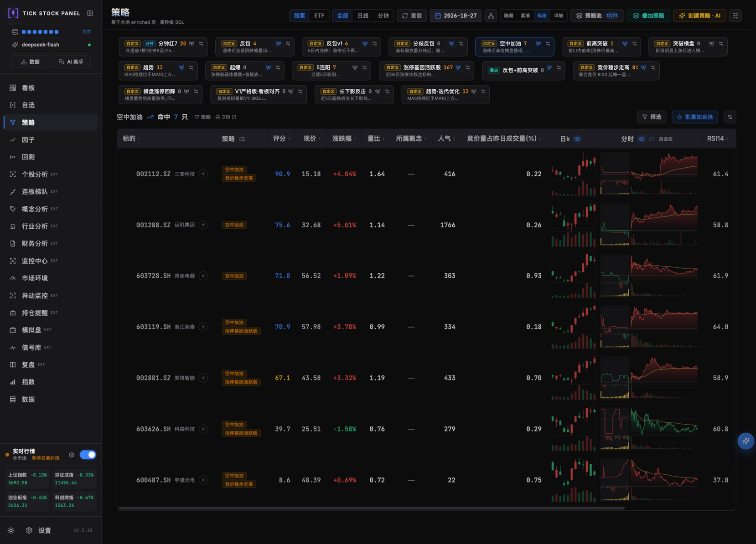The width and height of the screenshot is (756, 544).
Task: Click 批量加自选 button
Action: [x=695, y=117]
